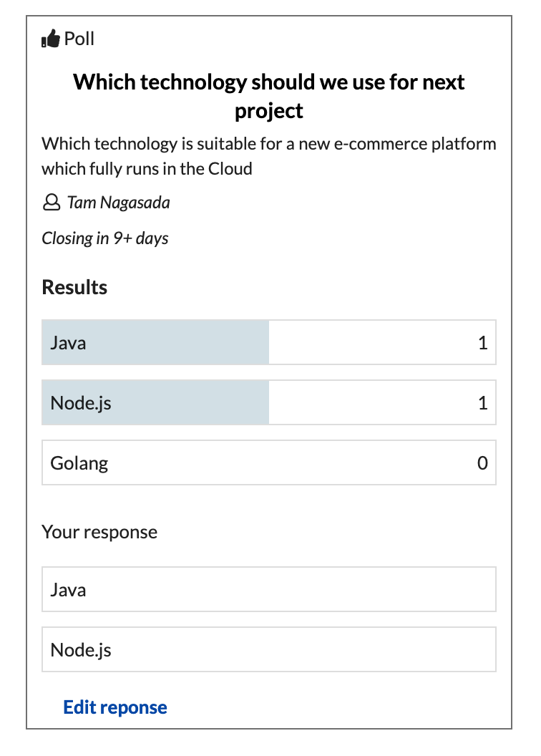The image size is (541, 756).
Task: Select Node.js under Your response
Action: [81, 650]
